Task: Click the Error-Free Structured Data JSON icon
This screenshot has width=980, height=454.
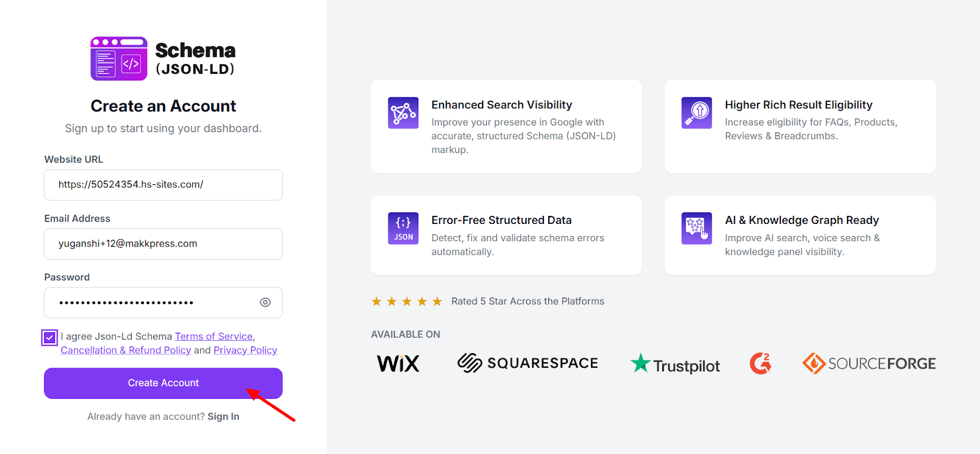Action: pyautogui.click(x=403, y=228)
